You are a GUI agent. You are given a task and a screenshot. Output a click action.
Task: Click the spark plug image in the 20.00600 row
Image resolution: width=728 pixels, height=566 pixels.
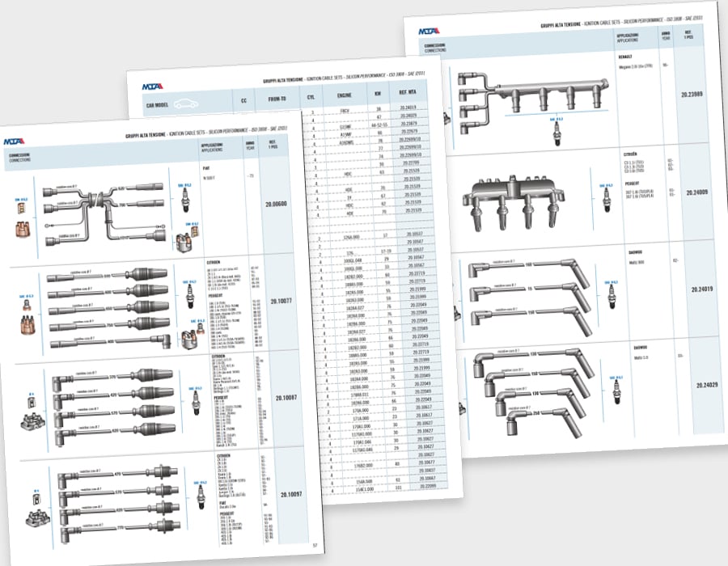[x=185, y=201]
